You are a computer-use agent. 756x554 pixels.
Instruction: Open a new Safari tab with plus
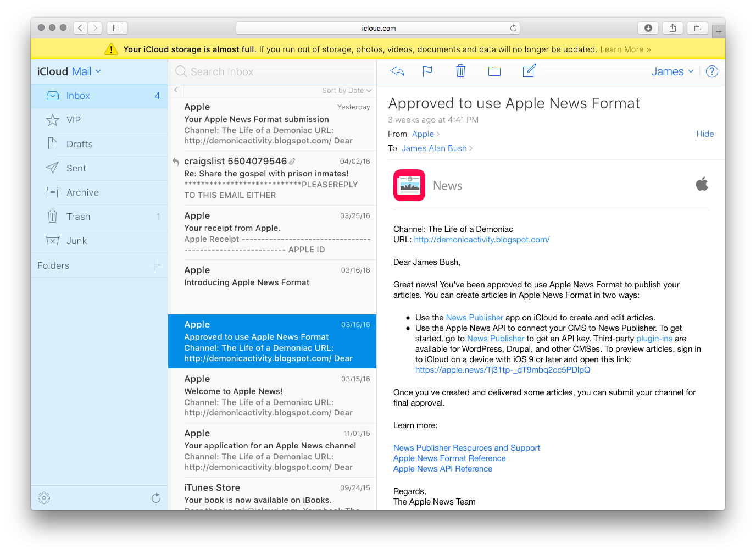[x=719, y=31]
